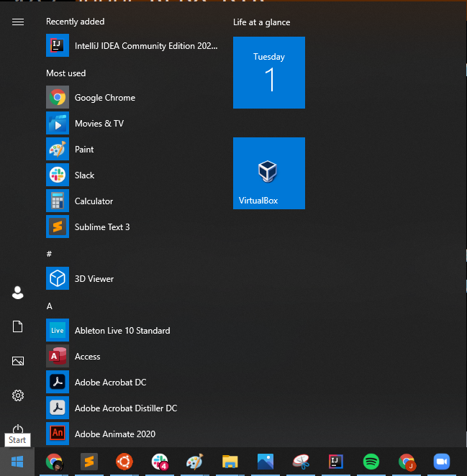Open Paint from the taskbar
Viewport: 467px width, 476px height.
195,462
